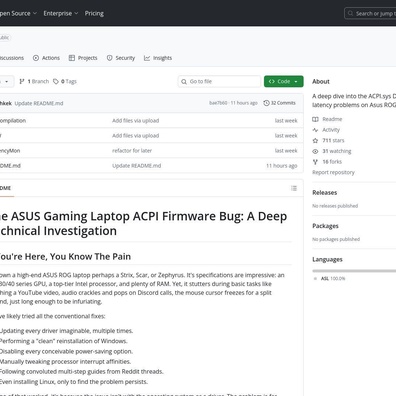View the 0 Tags list

pyautogui.click(x=65, y=81)
